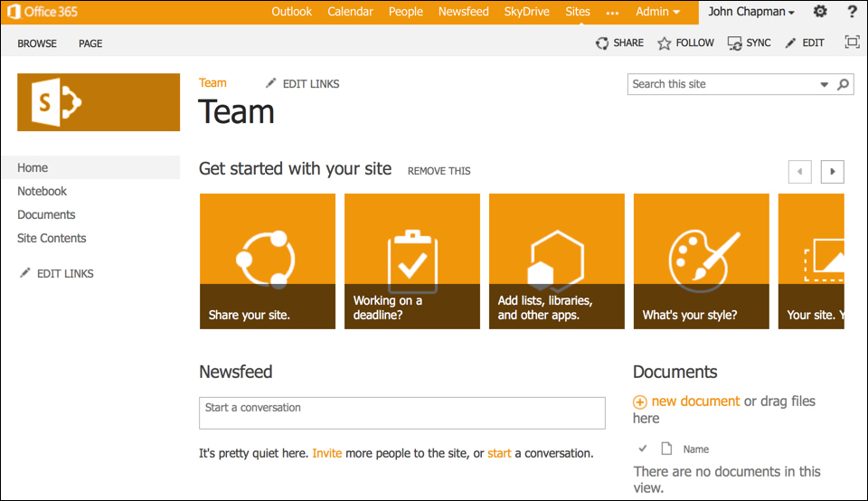The height and width of the screenshot is (501, 868).
Task: Switch to the PAGE ribbon tab
Action: pos(90,43)
